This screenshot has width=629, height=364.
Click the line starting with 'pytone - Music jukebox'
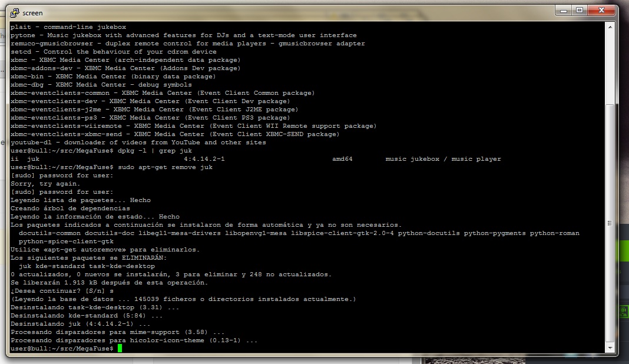click(183, 35)
